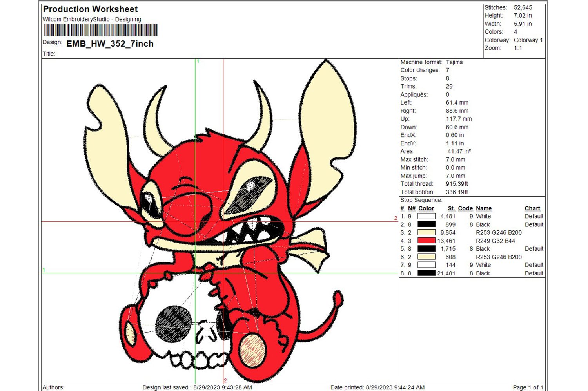Select the machine format 'Tajima'
The image size is (588, 391).
[454, 62]
